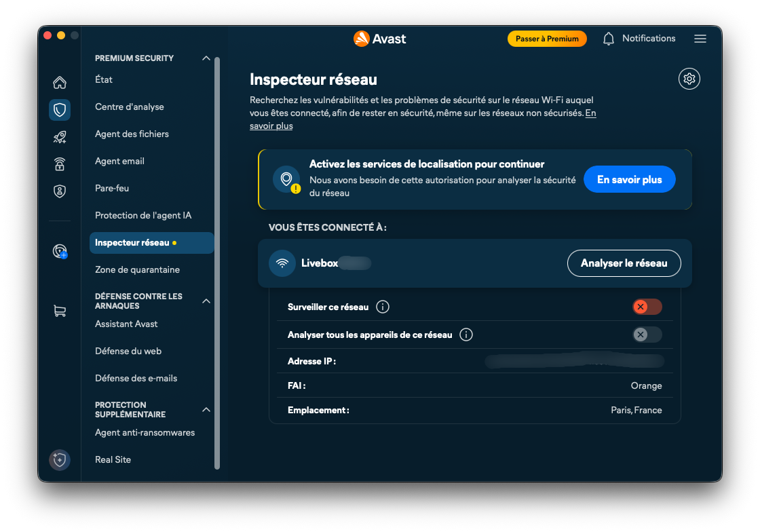Open Défense des e-mails
Image resolution: width=760 pixels, height=532 pixels.
pos(136,378)
